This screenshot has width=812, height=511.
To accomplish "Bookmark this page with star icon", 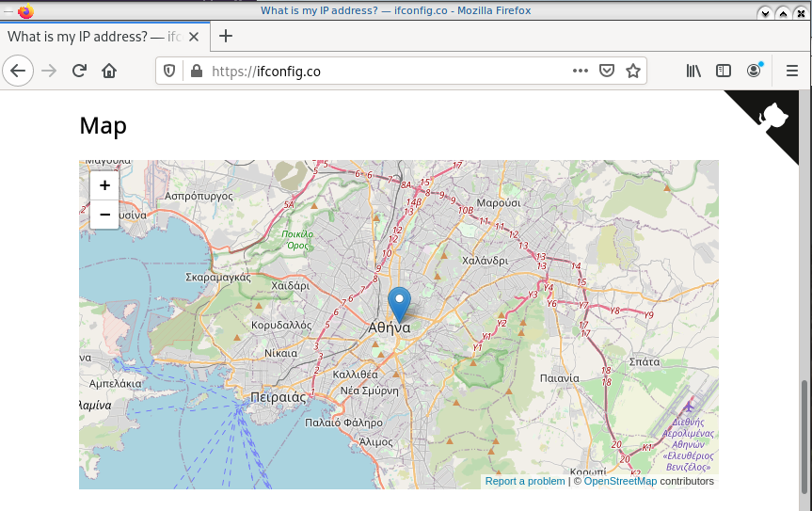I will (633, 71).
